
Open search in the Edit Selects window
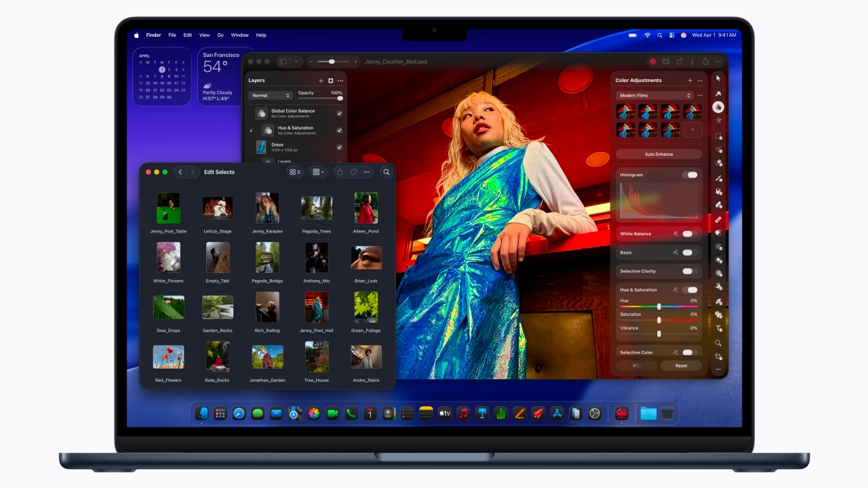pos(386,172)
